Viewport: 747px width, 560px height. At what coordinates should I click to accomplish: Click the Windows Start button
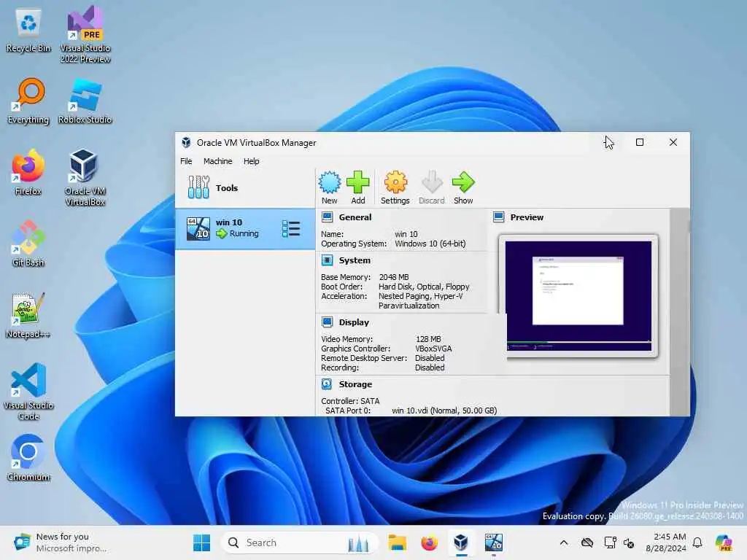coord(201,542)
